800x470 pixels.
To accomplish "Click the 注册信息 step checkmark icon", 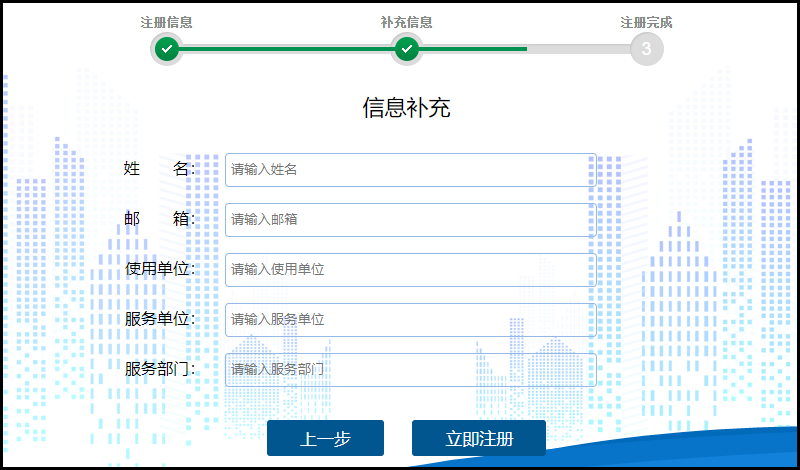I will tap(167, 49).
